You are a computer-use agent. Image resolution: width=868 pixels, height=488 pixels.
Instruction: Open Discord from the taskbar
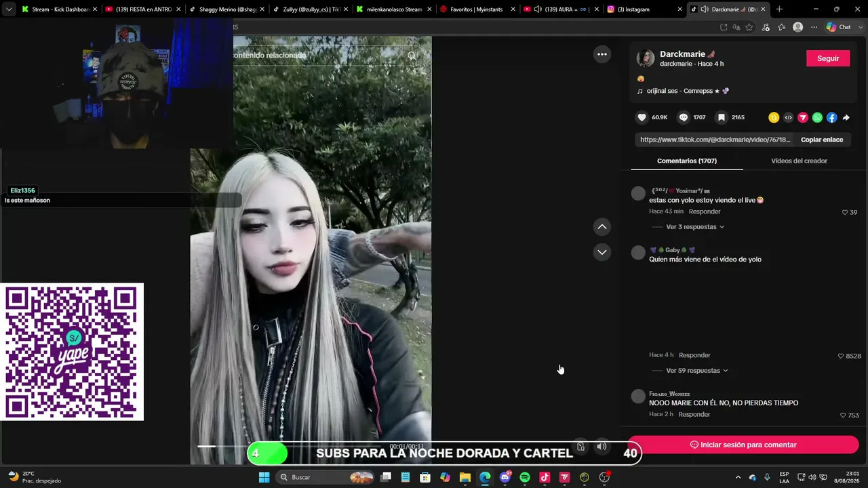(505, 477)
